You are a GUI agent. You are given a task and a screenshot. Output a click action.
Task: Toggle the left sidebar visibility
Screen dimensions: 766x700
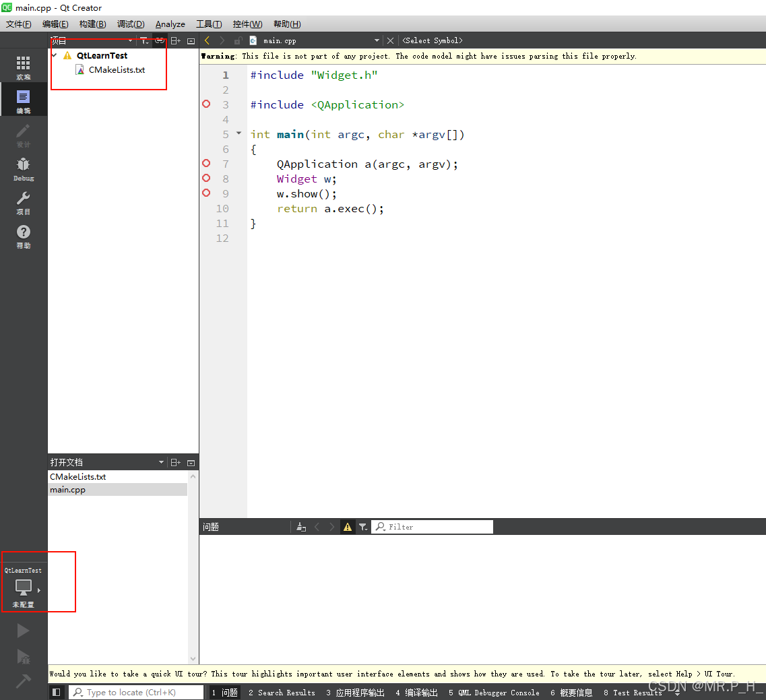pos(56,692)
